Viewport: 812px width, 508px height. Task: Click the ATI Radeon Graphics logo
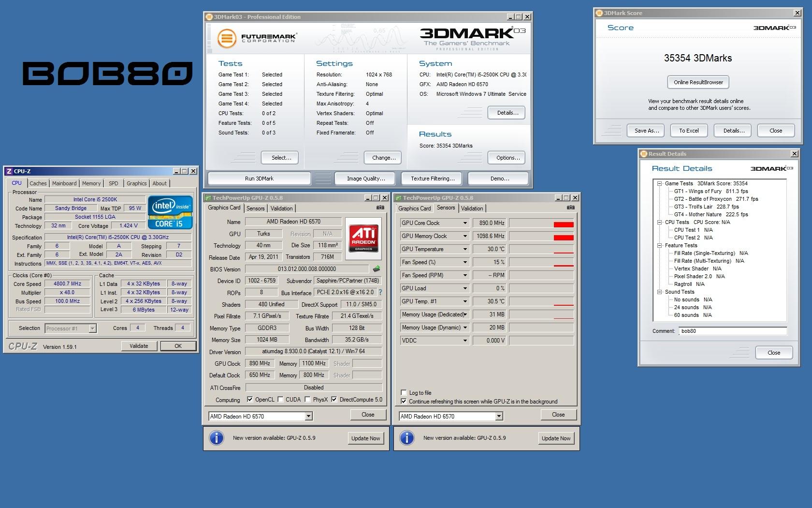point(363,239)
